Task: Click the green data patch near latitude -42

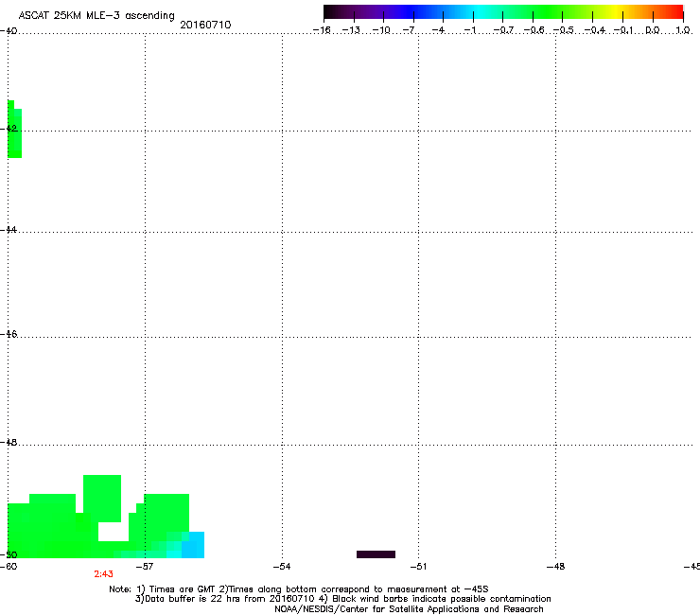Action: pyautogui.click(x=14, y=130)
